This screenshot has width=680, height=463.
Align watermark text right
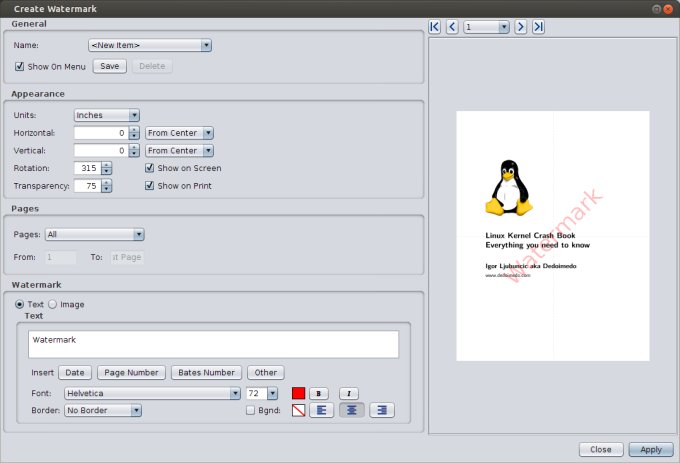381,410
